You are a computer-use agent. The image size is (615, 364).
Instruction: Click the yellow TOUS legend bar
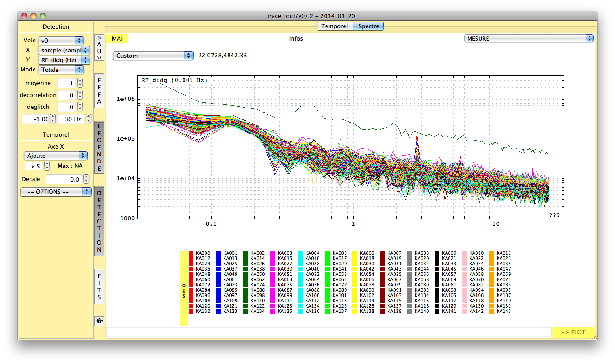184,288
